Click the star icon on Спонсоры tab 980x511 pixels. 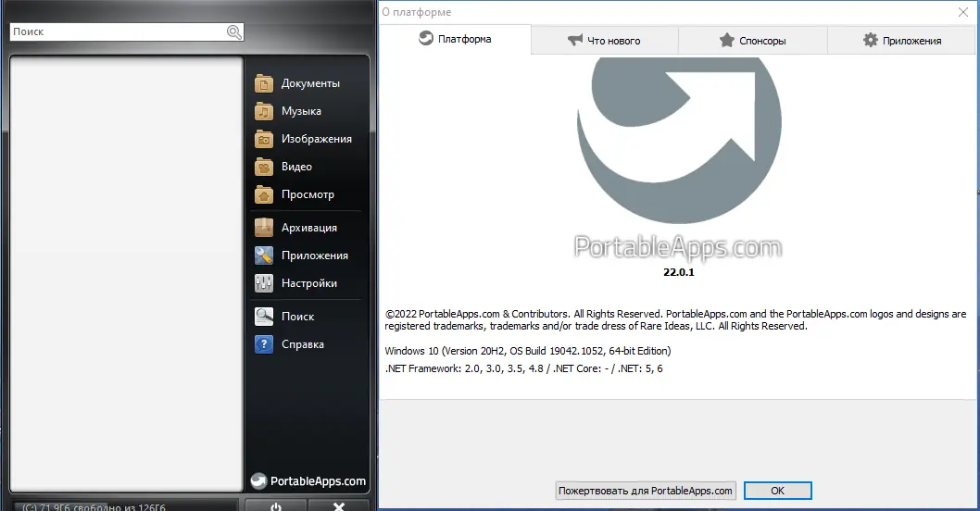(x=726, y=40)
